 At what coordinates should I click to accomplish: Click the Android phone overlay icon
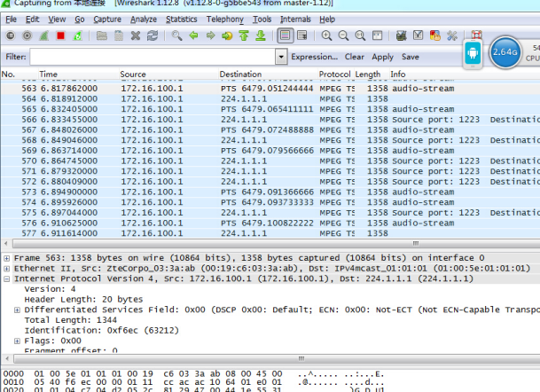(473, 53)
